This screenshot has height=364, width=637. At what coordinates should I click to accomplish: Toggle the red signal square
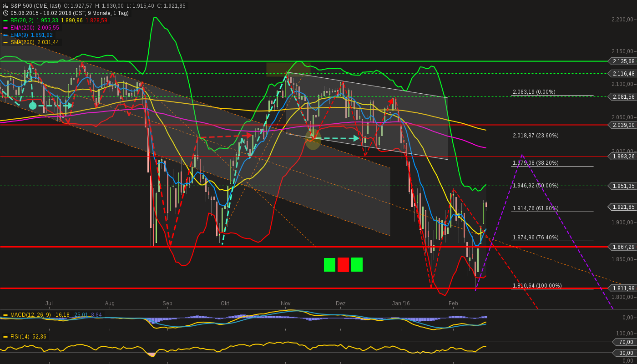click(x=343, y=265)
